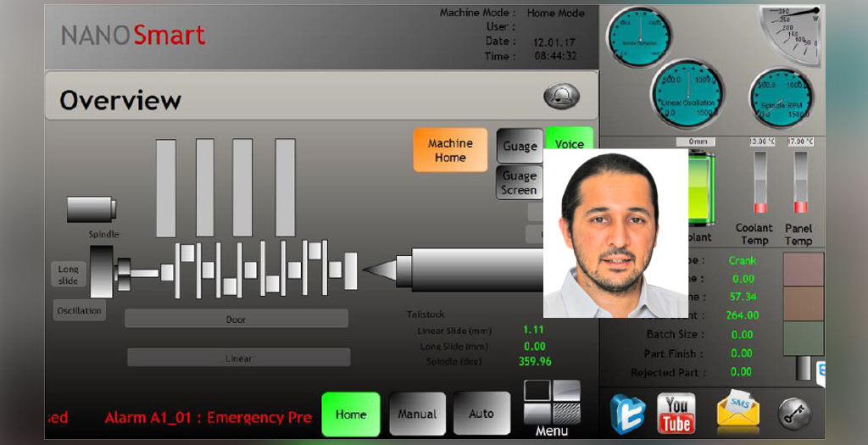
Task: Switch to Home mode
Action: coord(351,414)
